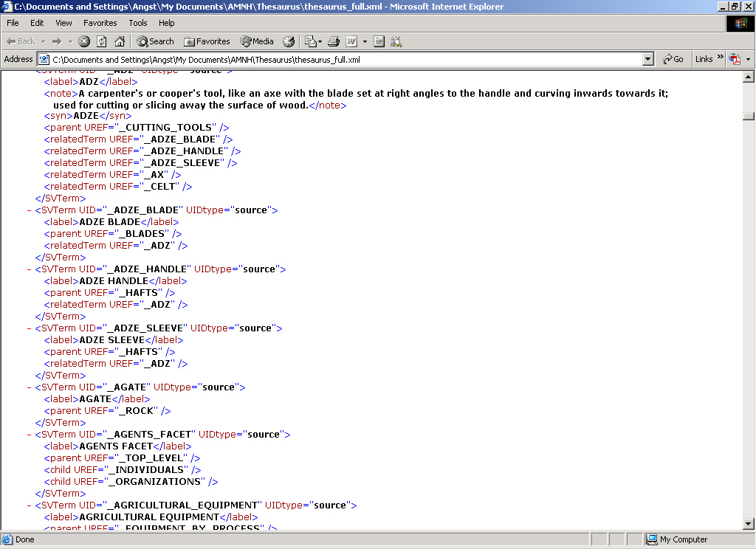Click the Mail toolbar icon

click(x=312, y=41)
